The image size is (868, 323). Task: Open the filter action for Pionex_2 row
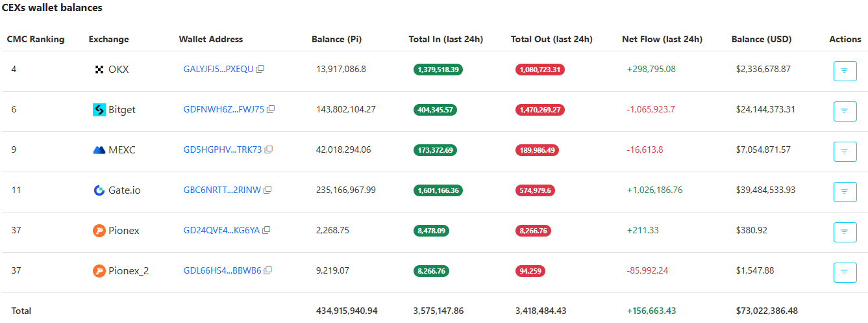tap(845, 272)
